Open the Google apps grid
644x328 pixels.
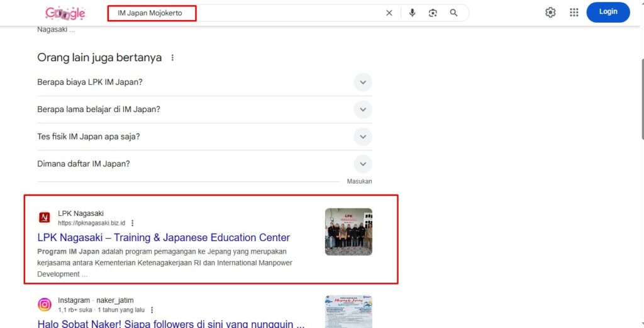574,13
